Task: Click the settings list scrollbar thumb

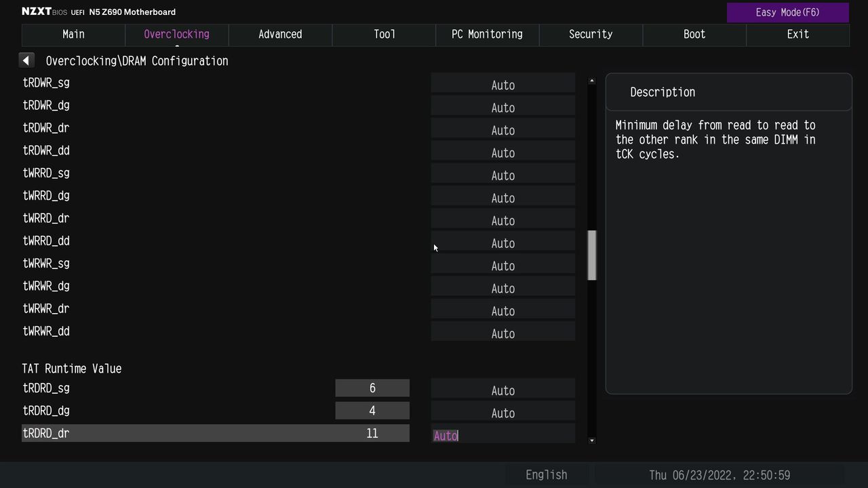Action: pyautogui.click(x=592, y=255)
